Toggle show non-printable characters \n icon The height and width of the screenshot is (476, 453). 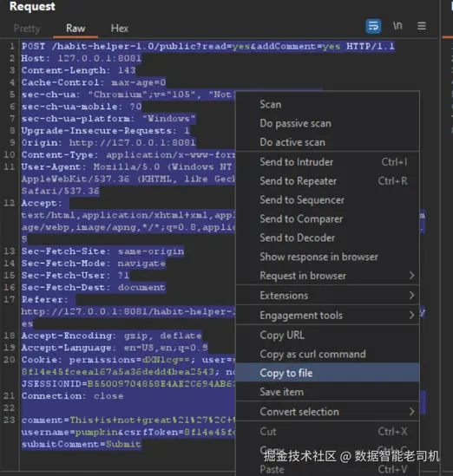click(397, 26)
